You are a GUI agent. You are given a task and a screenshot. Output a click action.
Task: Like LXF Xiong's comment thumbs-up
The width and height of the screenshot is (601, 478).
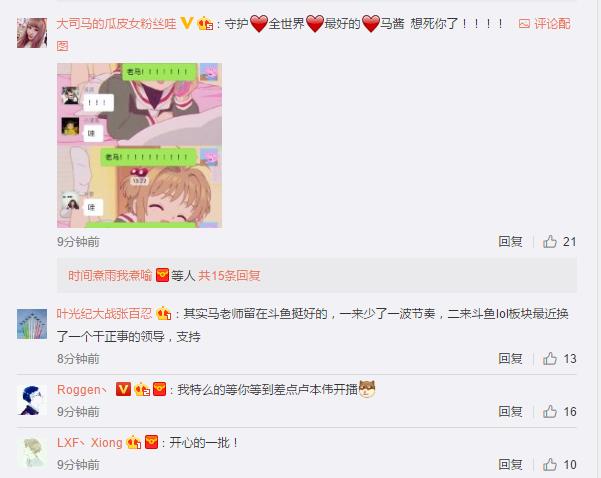[550, 464]
